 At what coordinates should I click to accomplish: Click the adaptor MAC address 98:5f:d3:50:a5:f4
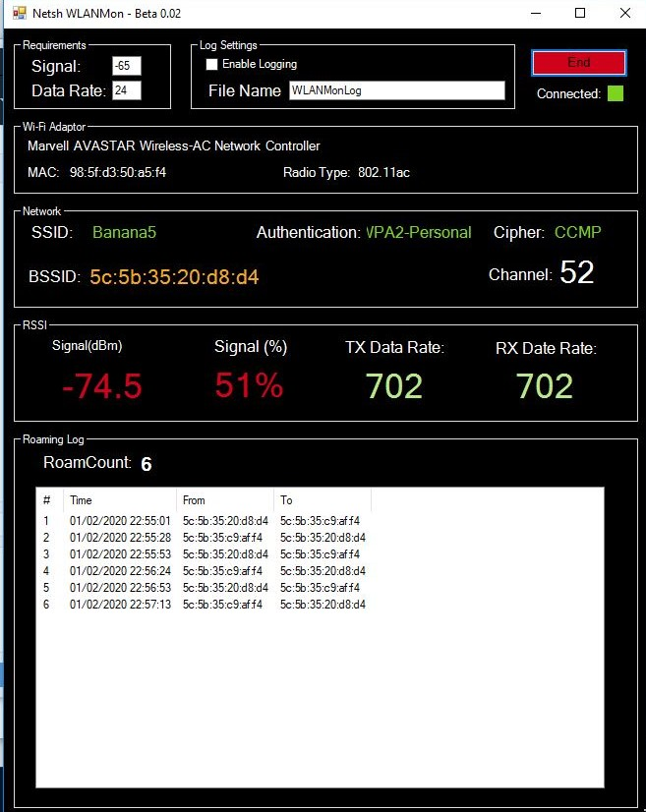coord(118,172)
